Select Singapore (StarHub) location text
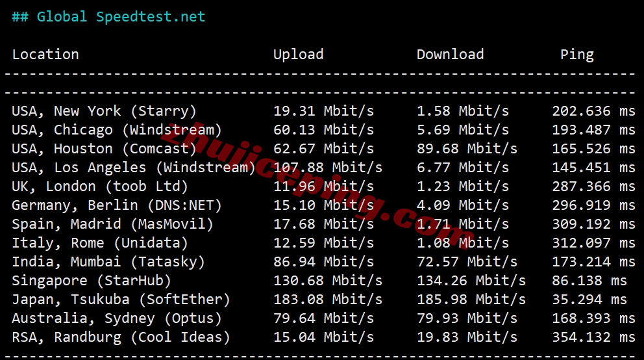Viewport: 644px width, 360px height. [x=91, y=281]
